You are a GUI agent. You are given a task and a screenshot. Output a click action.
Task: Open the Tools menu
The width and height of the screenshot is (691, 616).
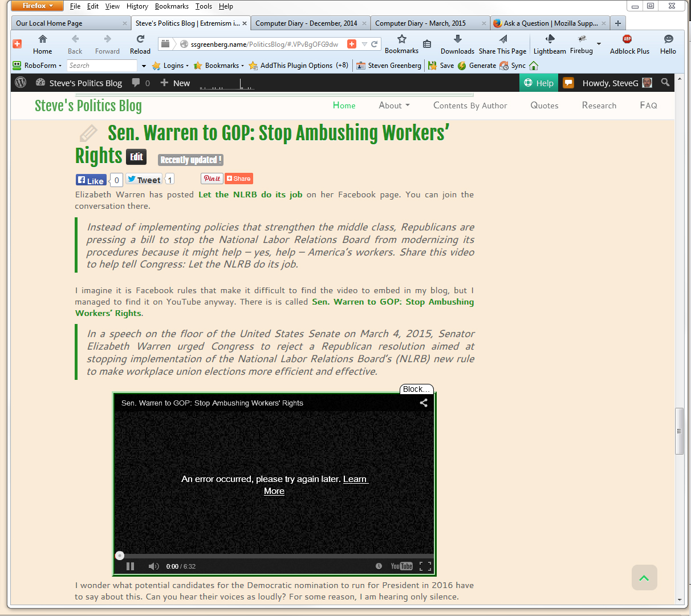(203, 6)
